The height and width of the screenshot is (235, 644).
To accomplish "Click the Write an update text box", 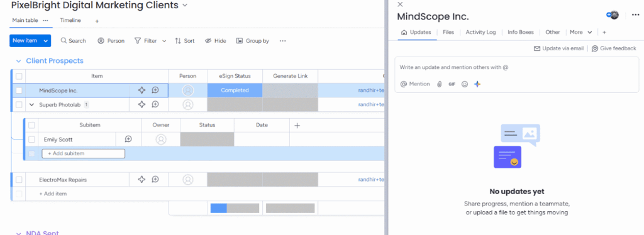I will click(517, 68).
